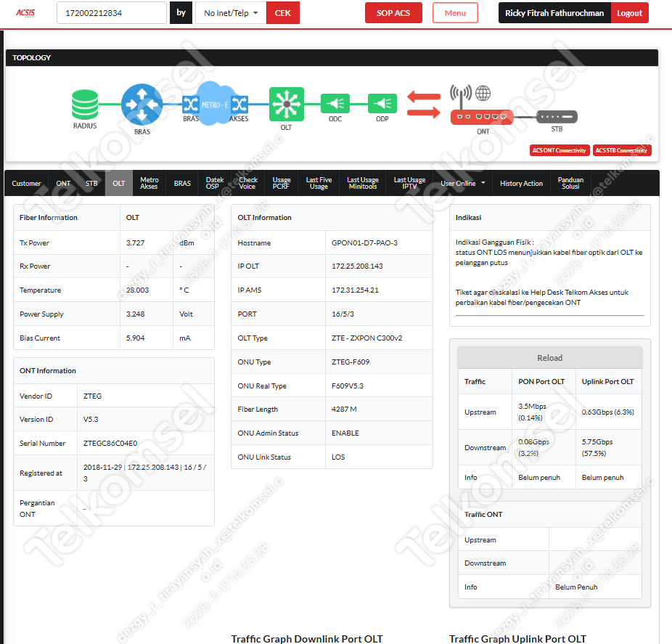Click the AKSES switch icon
This screenshot has height=644, width=672.
(239, 105)
